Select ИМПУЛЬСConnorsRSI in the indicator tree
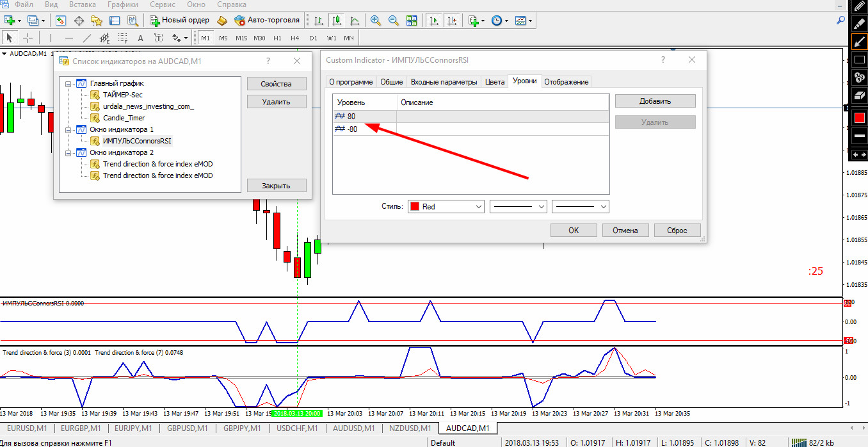This screenshot has height=447, width=868. coord(137,141)
